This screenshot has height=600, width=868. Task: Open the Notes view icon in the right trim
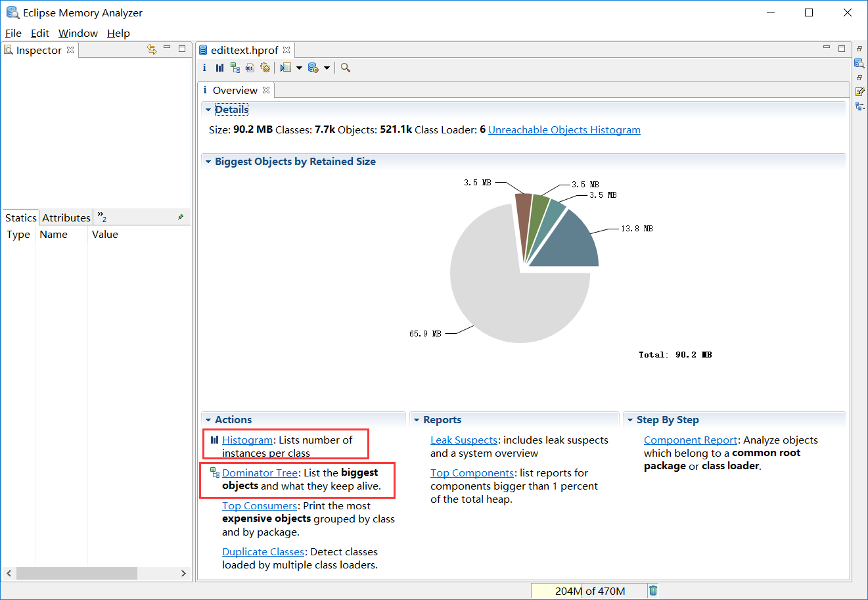859,91
